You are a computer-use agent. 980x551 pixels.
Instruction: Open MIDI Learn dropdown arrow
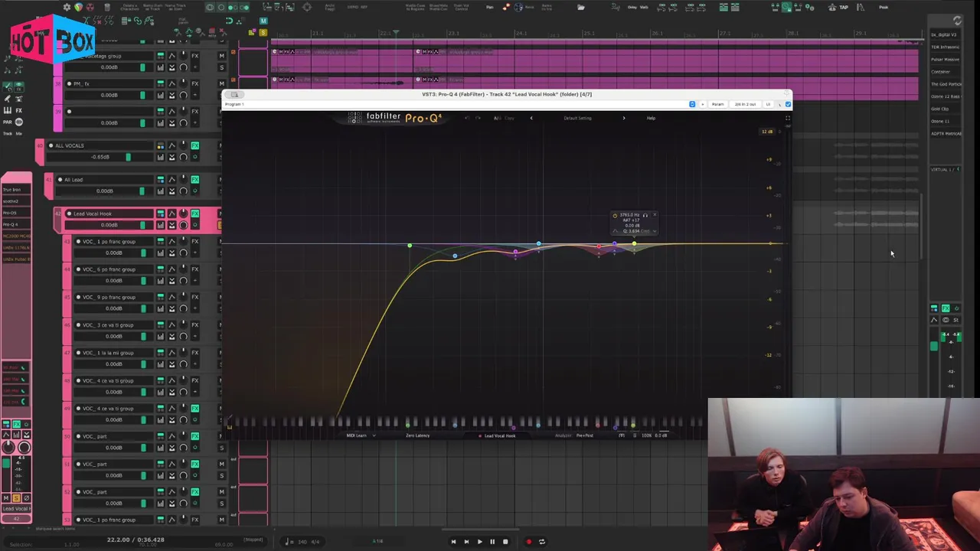pyautogui.click(x=373, y=435)
